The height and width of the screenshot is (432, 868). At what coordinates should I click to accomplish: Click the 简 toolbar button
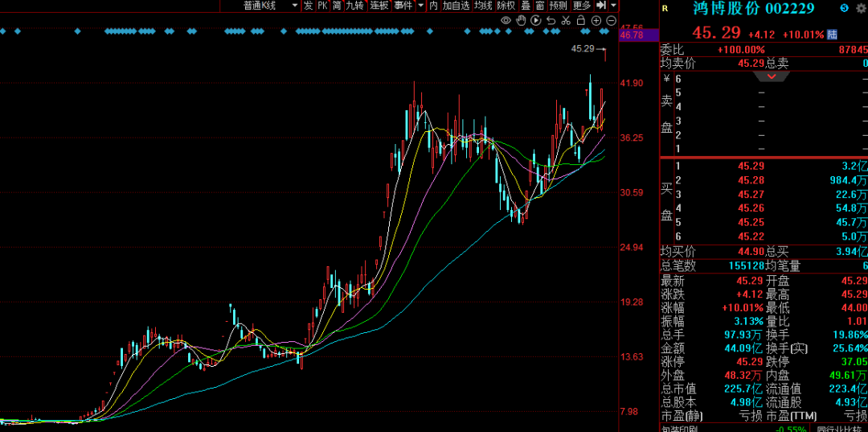click(x=337, y=6)
